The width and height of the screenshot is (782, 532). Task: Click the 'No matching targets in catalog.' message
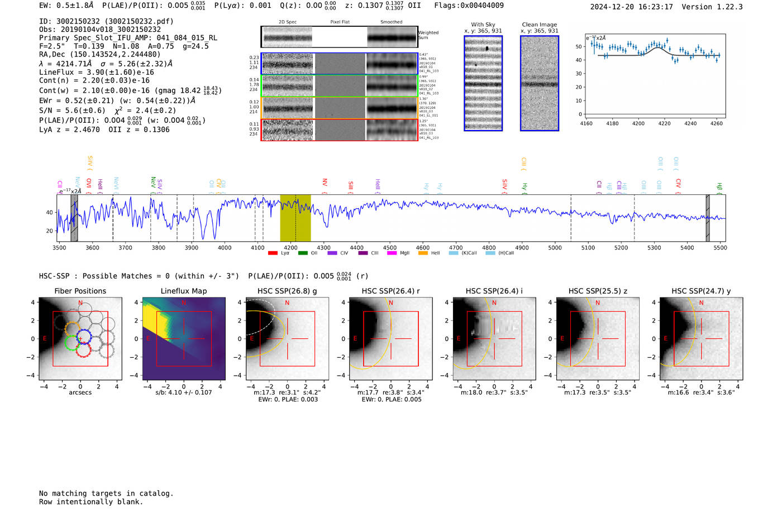point(106,493)
